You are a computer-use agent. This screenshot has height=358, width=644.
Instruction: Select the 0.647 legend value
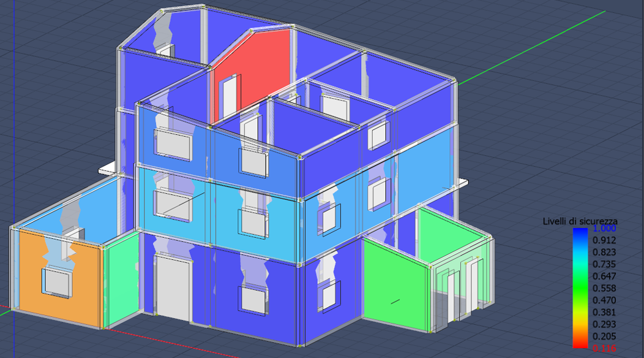tap(604, 276)
